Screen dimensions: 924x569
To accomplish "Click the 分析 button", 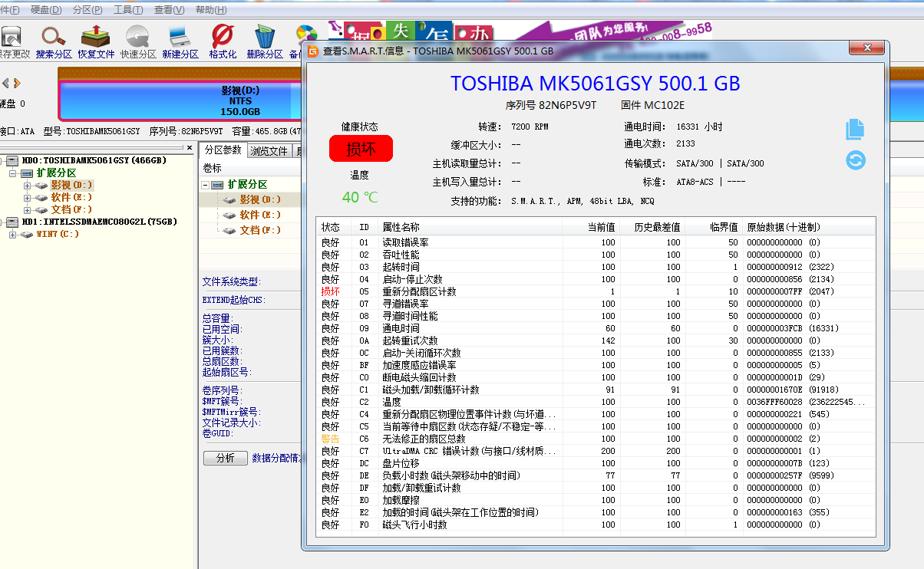I will click(x=226, y=458).
